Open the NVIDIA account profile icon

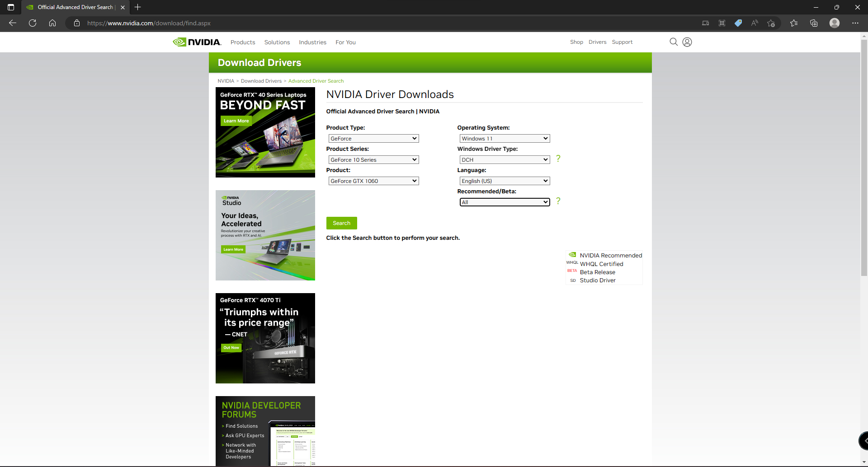pyautogui.click(x=687, y=42)
